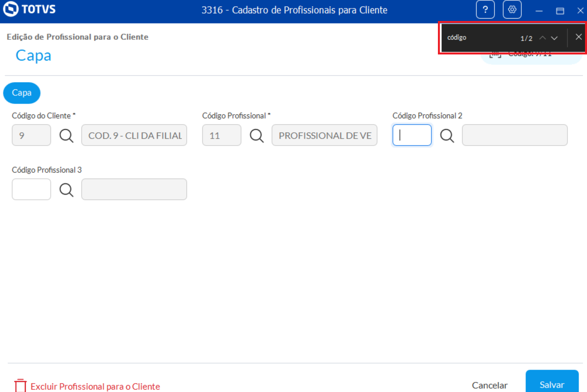Viewport: 587px width, 392px height.
Task: Open lookup magnifier beside Código Profissional 11
Action: (257, 136)
